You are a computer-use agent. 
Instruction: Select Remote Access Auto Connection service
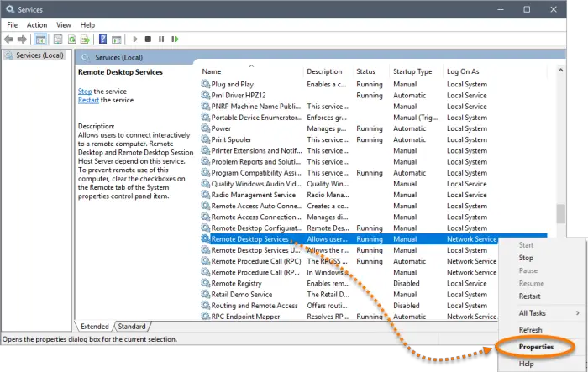point(373,206)
